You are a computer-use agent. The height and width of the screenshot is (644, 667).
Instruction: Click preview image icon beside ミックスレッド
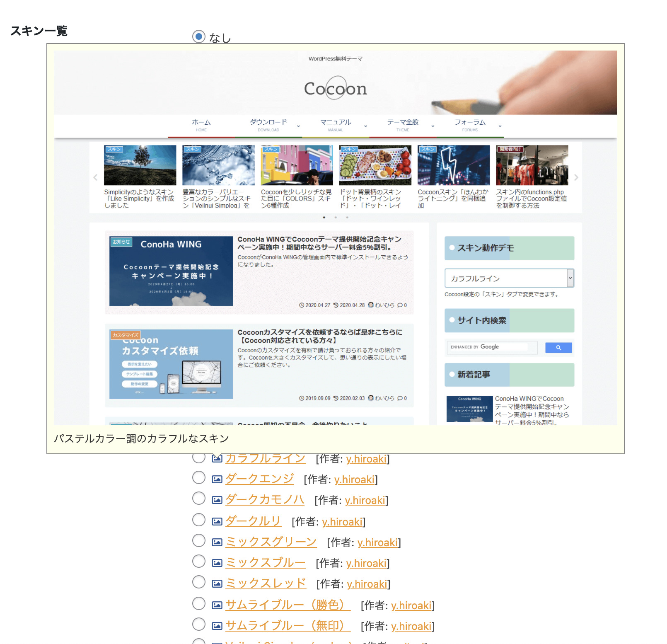[x=217, y=584]
